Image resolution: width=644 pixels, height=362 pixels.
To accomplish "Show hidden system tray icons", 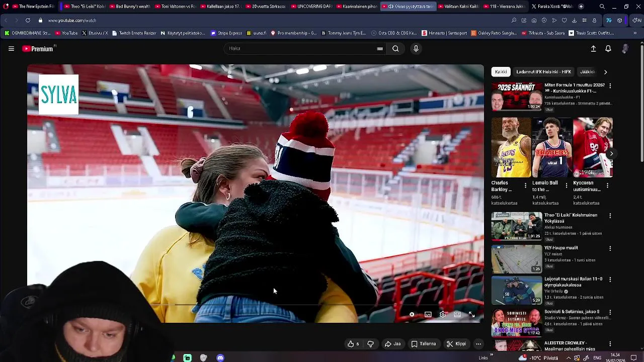I will (x=569, y=358).
